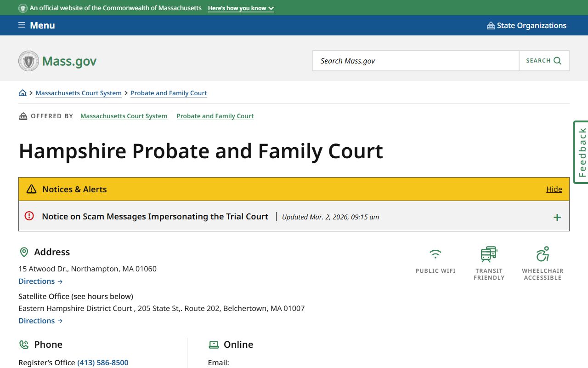Open Directions for 15 Atwood Dr.
588x368 pixels.
40,281
